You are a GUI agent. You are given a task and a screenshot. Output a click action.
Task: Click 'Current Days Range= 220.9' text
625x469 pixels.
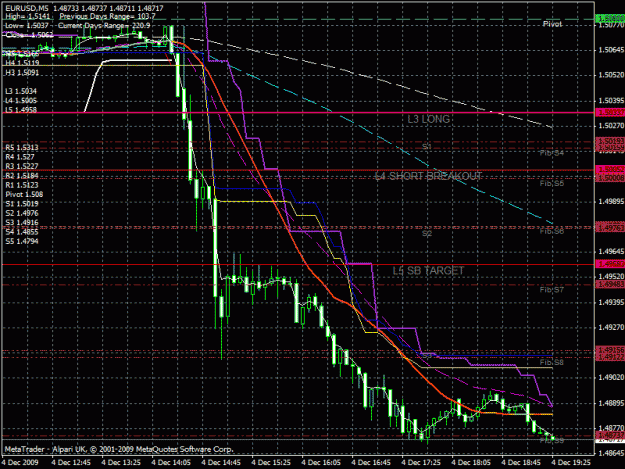[x=104, y=26]
